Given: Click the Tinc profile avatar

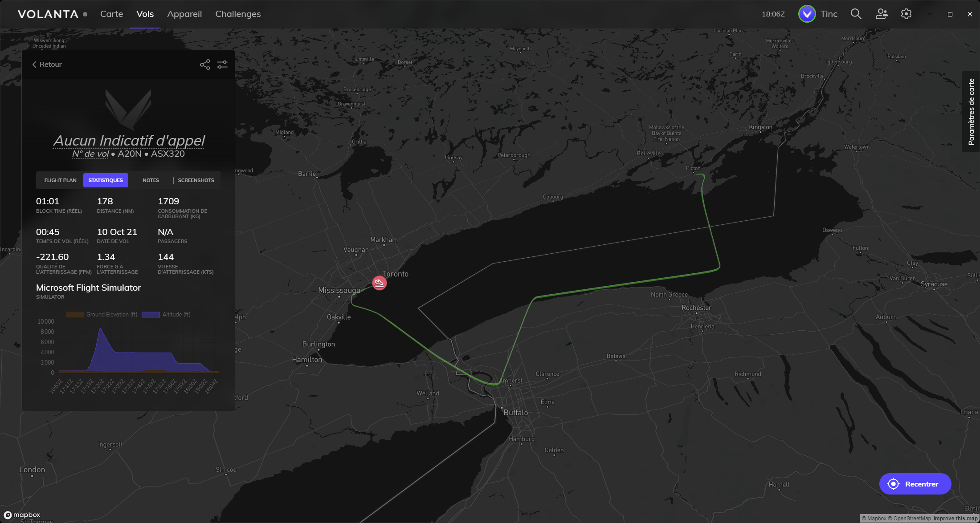Looking at the screenshot, I should (x=807, y=14).
